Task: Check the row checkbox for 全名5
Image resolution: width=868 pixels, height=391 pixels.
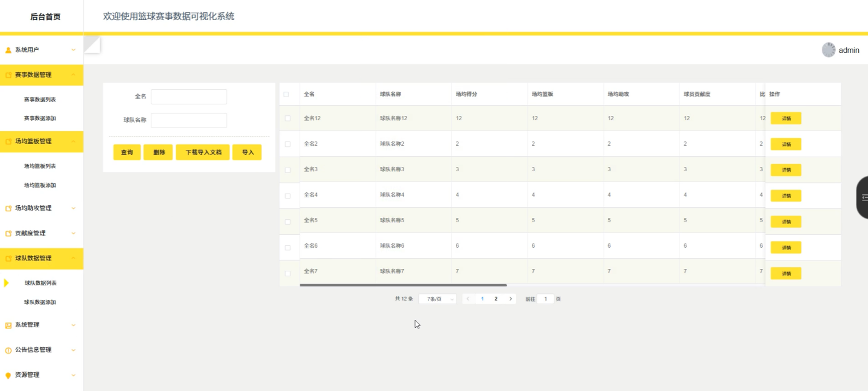Action: point(288,222)
